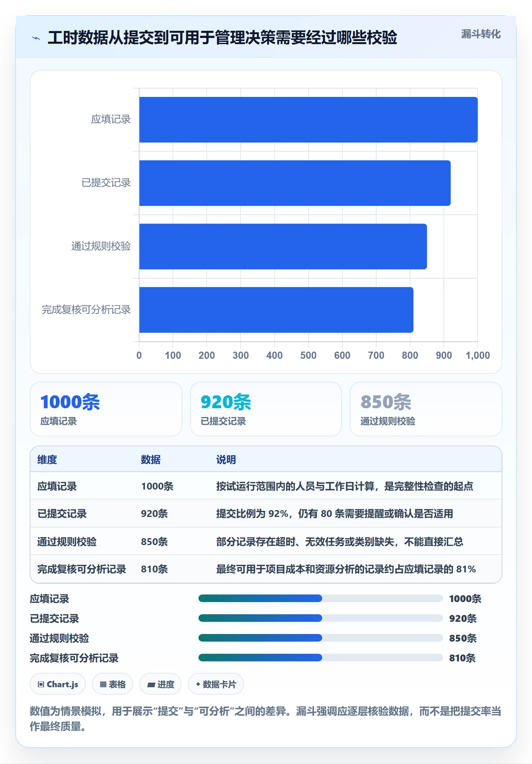Click the page title about 工时数据
Image resolution: width=532 pixels, height=764 pixels.
click(x=222, y=38)
